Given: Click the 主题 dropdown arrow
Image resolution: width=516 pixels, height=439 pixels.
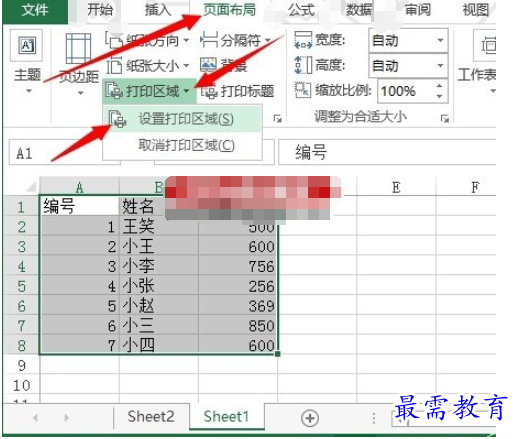Looking at the screenshot, I should 29,91.
